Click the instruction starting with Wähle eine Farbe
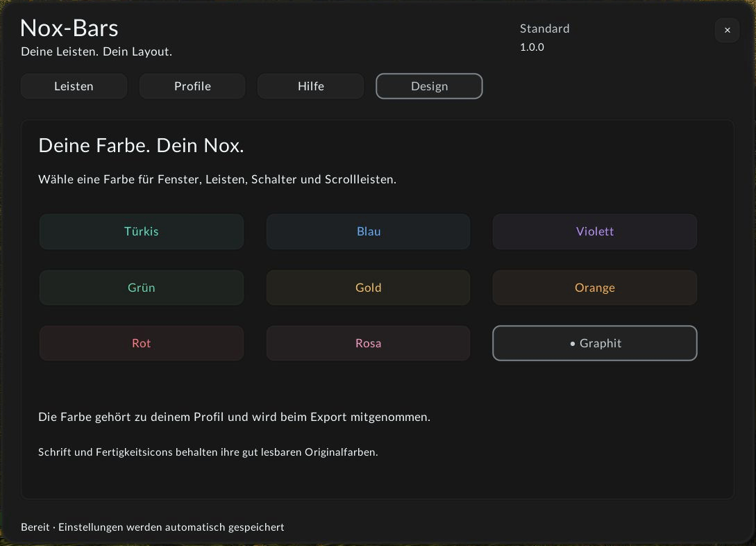This screenshot has width=756, height=546. [x=217, y=179]
